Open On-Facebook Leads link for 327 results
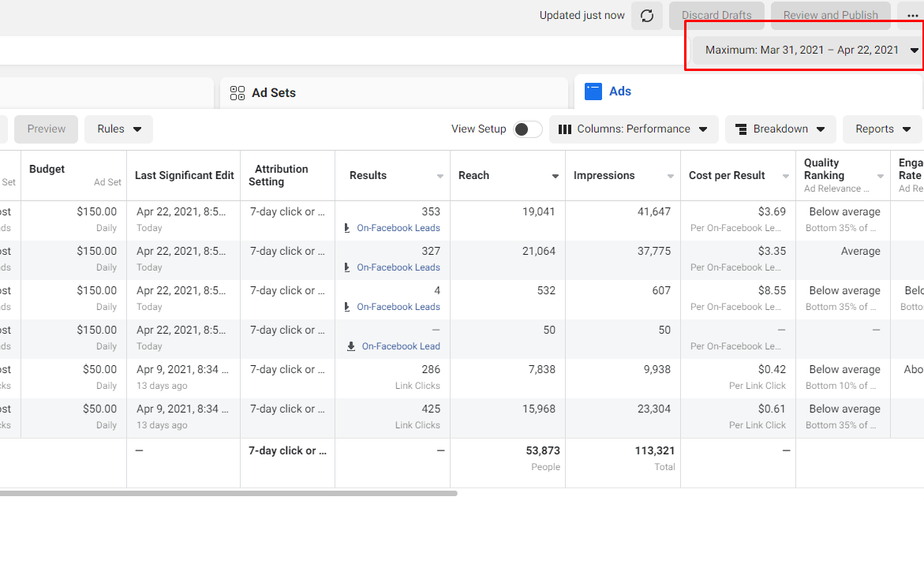924x564 pixels. [x=398, y=267]
